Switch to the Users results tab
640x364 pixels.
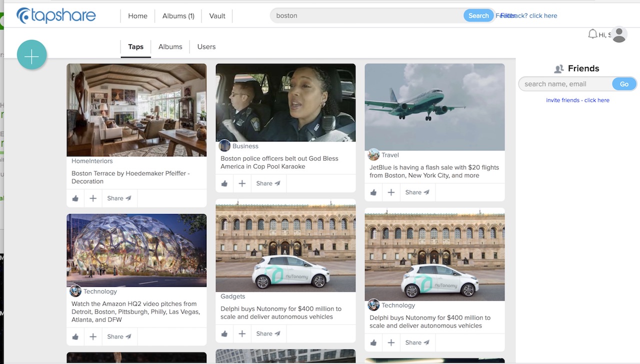[206, 46]
